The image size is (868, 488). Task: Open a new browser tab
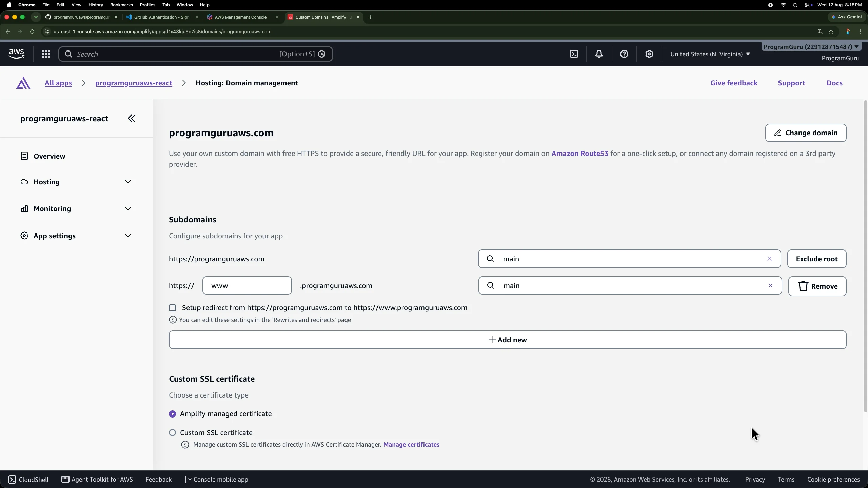(370, 17)
